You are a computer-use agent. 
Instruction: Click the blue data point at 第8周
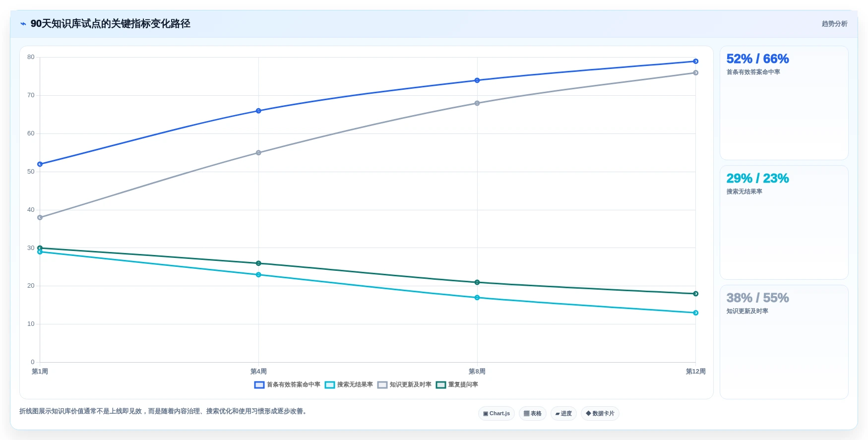point(477,80)
